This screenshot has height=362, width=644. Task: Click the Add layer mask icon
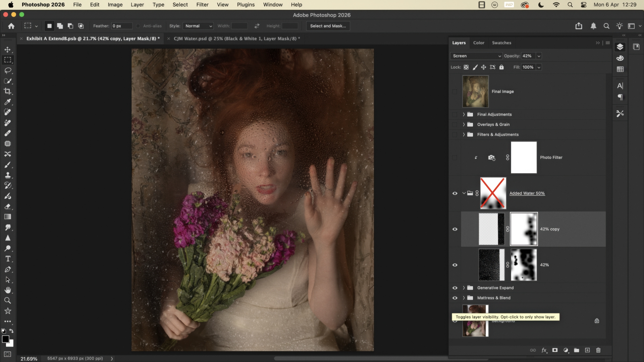(x=555, y=350)
